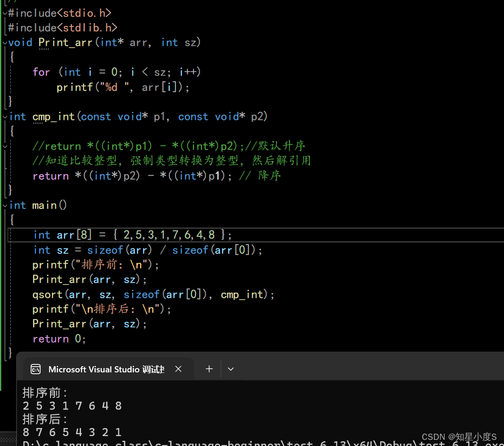Click the int main() declaration

[38, 205]
